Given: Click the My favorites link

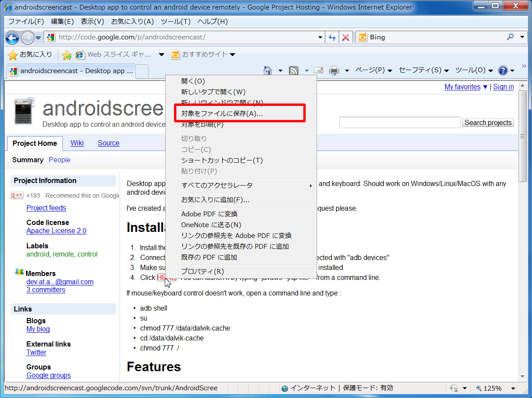Looking at the screenshot, I should 462,87.
